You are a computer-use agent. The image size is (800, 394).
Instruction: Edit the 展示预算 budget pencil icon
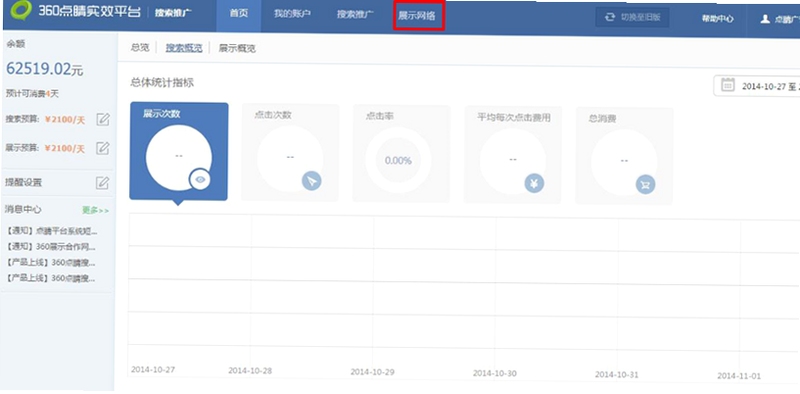click(103, 148)
